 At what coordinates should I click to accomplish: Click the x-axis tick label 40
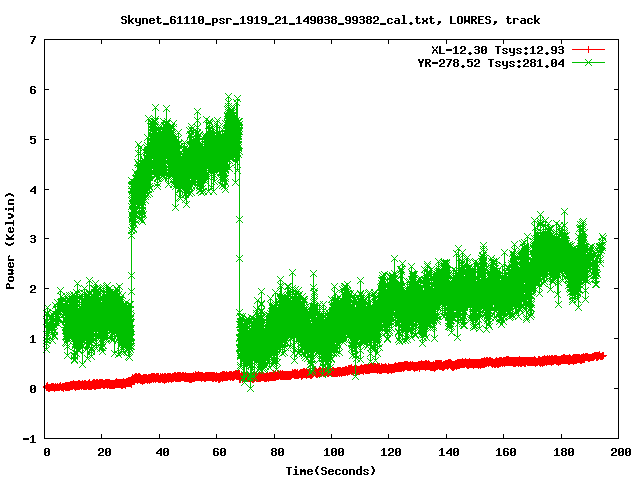tap(160, 452)
